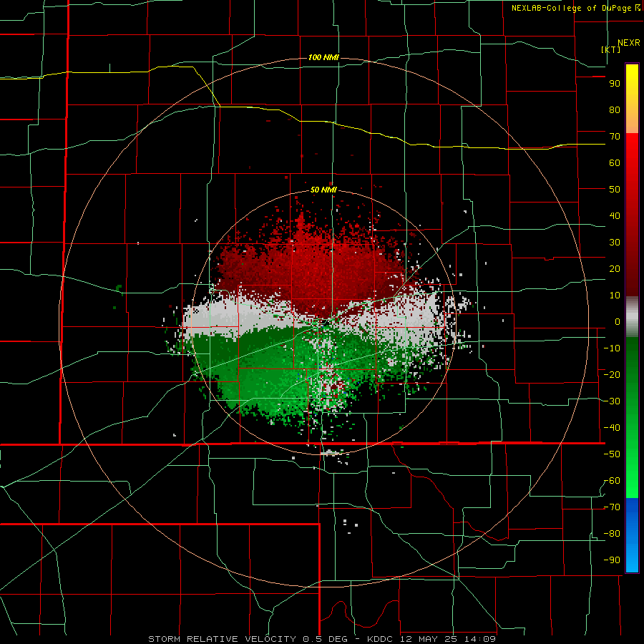Click the blue segment of the color bar
Viewport: 644px width, 644px height.
(632, 535)
